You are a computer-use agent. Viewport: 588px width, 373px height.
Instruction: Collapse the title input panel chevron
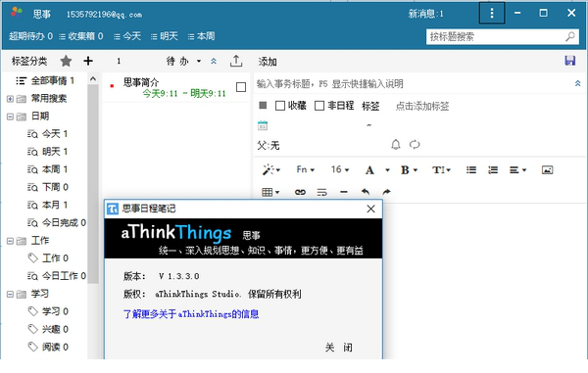[x=577, y=83]
